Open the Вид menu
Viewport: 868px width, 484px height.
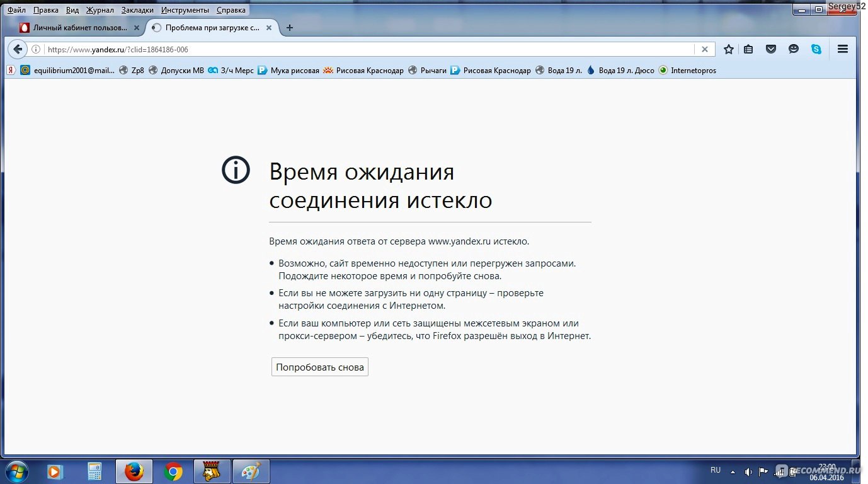point(72,10)
